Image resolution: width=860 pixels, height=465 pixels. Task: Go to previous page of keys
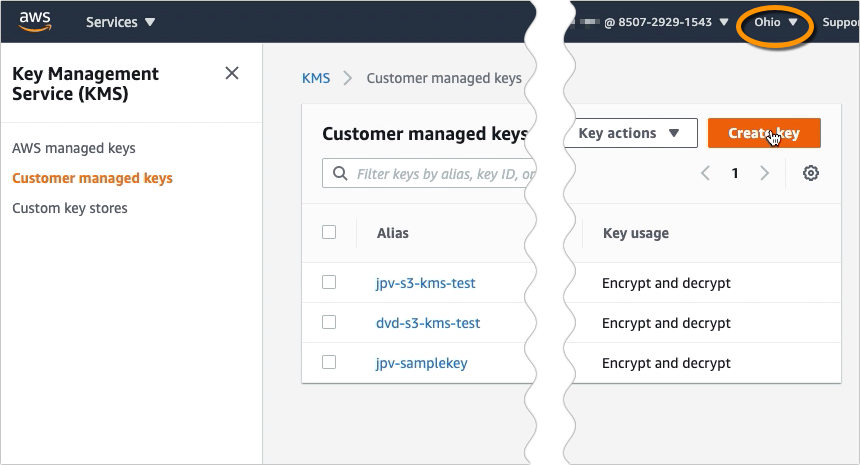tap(705, 173)
